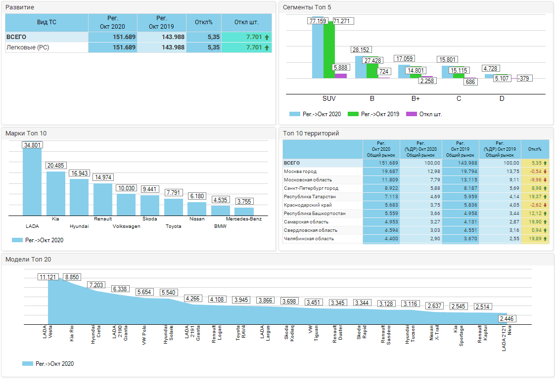
Task: Sort by Рег. Окт 2019 header in Развитие
Action: click(x=161, y=22)
